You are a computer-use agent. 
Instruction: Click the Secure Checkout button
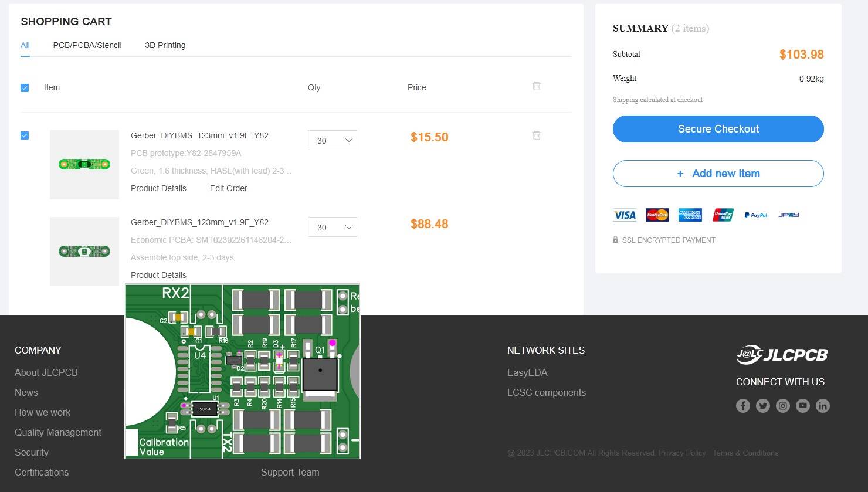tap(718, 129)
